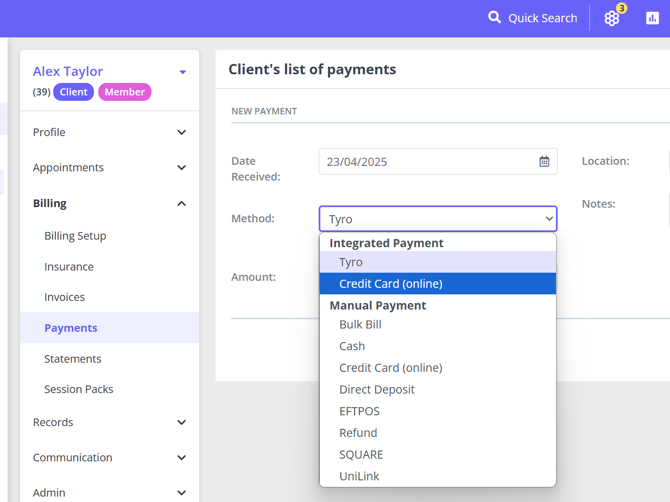The image size is (670, 502).
Task: Expand the Profile section
Action: (181, 132)
